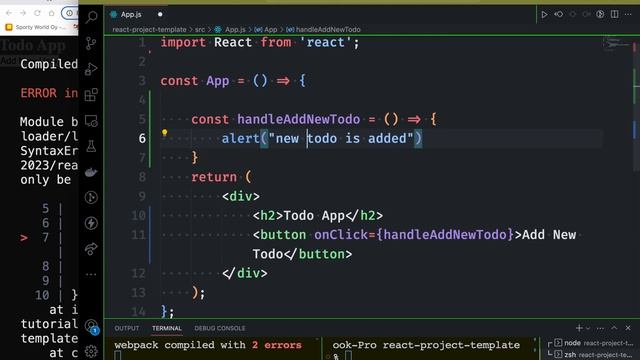
Task: Close App.js tab via unsaved dot
Action: tap(160, 14)
